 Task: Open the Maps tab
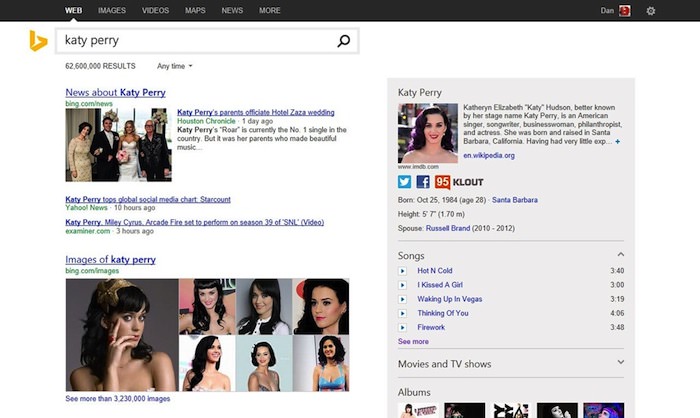coord(195,10)
